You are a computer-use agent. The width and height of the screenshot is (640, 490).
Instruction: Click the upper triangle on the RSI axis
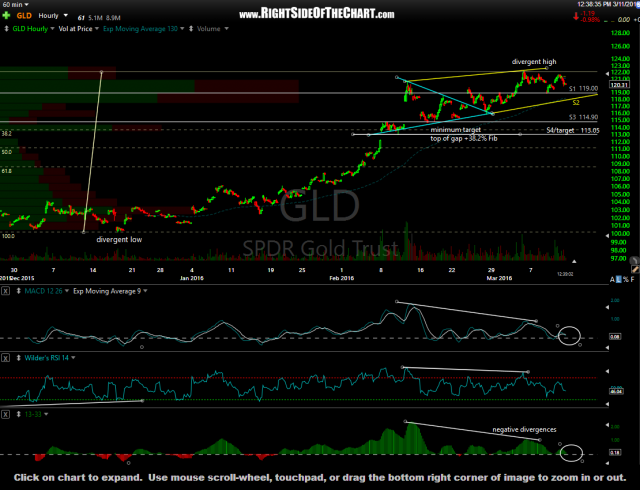pos(607,371)
